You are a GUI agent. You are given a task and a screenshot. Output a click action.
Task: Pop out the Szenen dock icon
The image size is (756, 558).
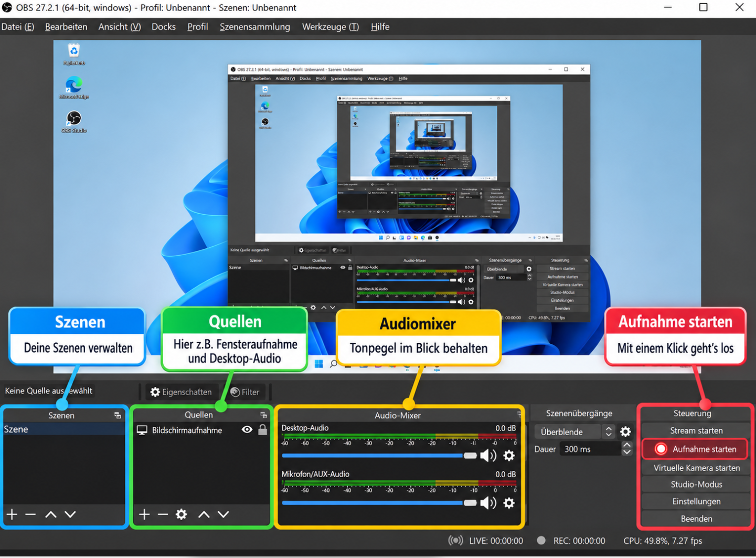click(x=118, y=415)
